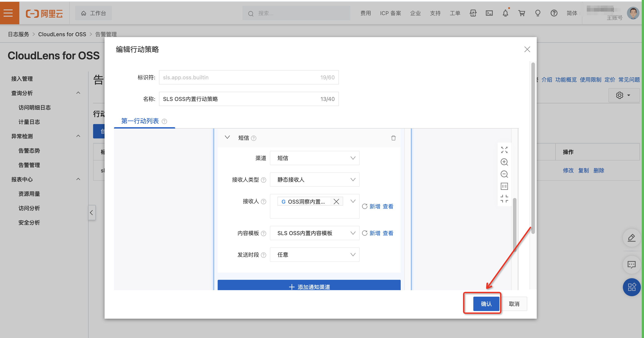The image size is (644, 338).
Task: Click the fullscreen expand icon in canvas toolbar
Action: 504,150
